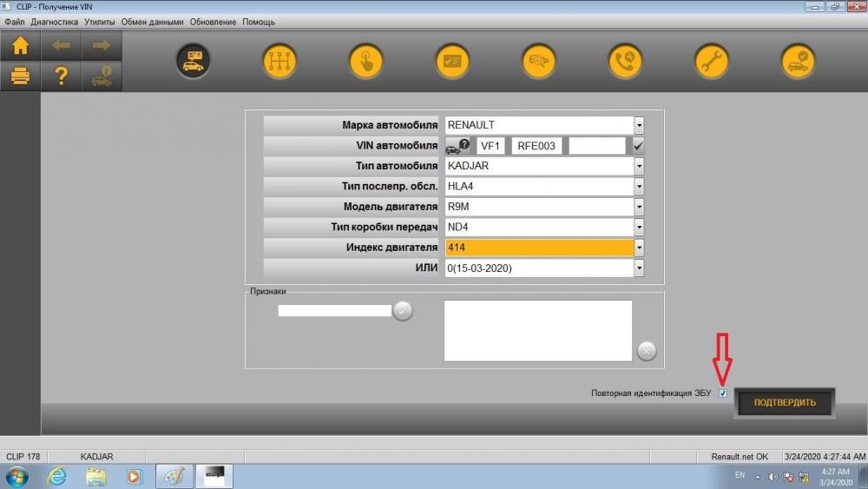
Task: Open the phone with clock icon
Action: (625, 61)
